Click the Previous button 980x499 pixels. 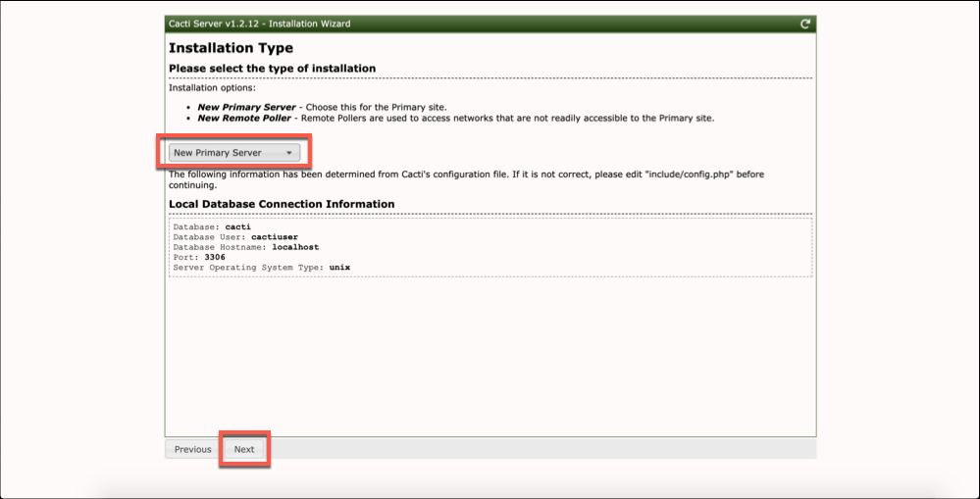192,449
